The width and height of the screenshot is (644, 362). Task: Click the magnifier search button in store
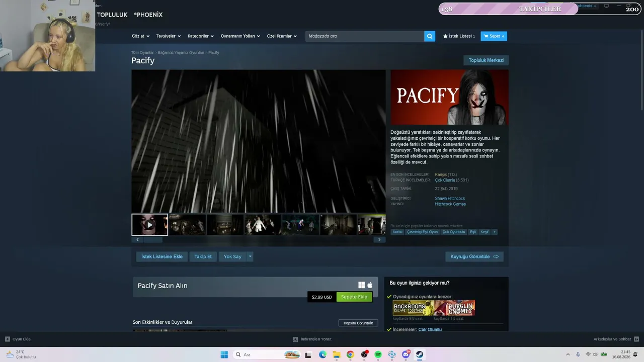430,36
